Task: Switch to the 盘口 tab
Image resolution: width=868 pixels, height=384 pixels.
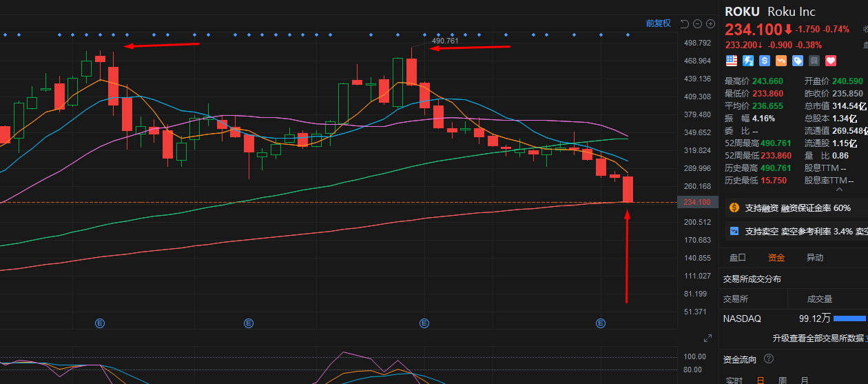Action: 738,257
